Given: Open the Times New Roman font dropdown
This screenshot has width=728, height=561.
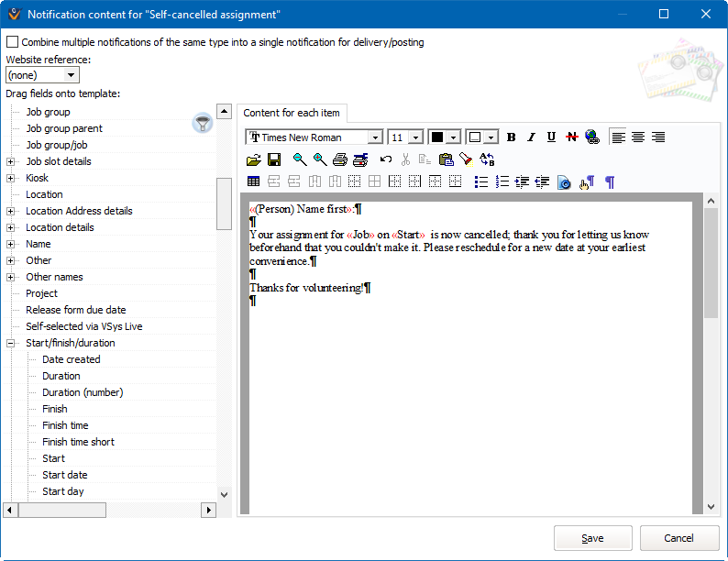Looking at the screenshot, I should pos(374,137).
